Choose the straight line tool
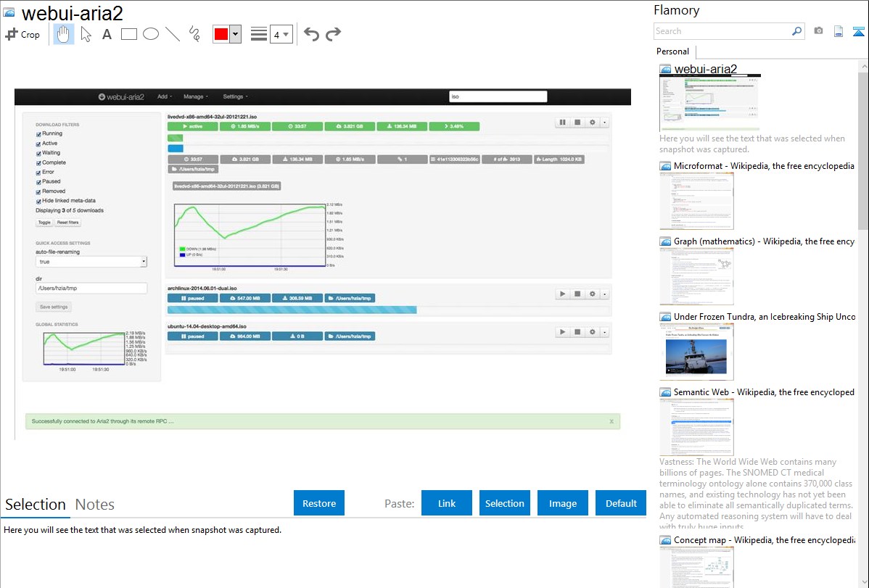 click(173, 34)
